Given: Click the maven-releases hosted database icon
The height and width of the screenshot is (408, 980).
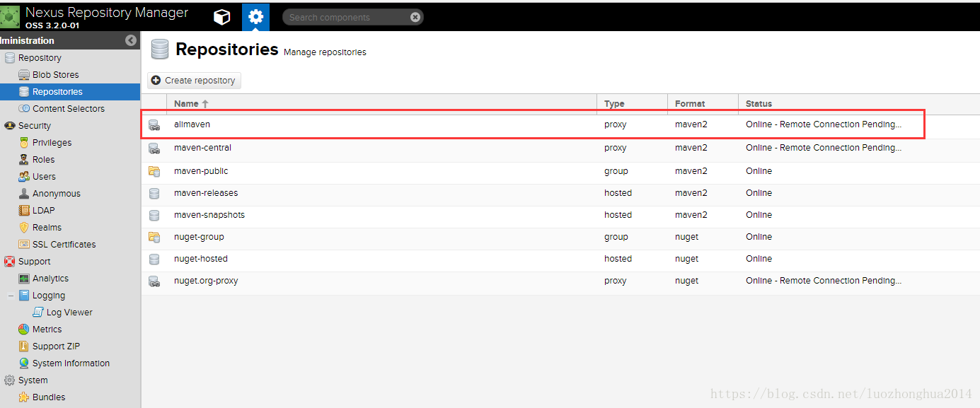Looking at the screenshot, I should tap(154, 193).
